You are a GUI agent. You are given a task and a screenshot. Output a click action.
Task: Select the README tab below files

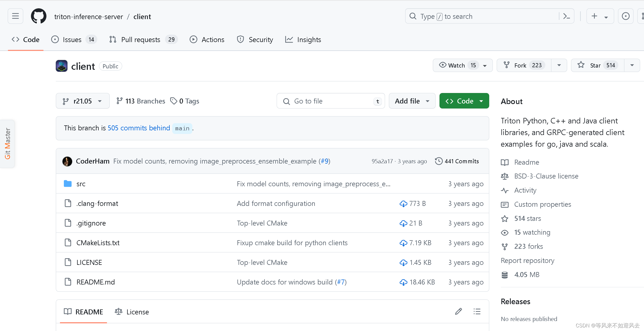(x=83, y=312)
